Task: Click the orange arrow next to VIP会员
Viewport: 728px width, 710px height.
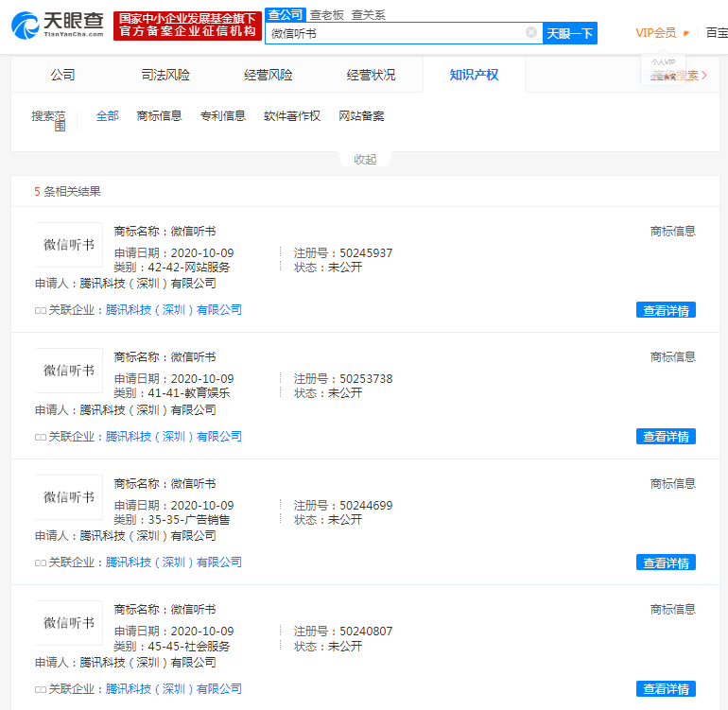Action: (x=686, y=33)
